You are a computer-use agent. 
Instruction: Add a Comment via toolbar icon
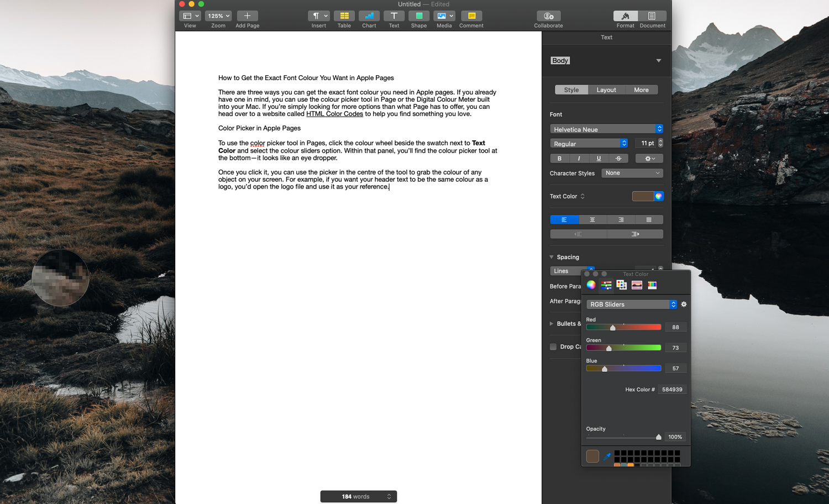471,16
